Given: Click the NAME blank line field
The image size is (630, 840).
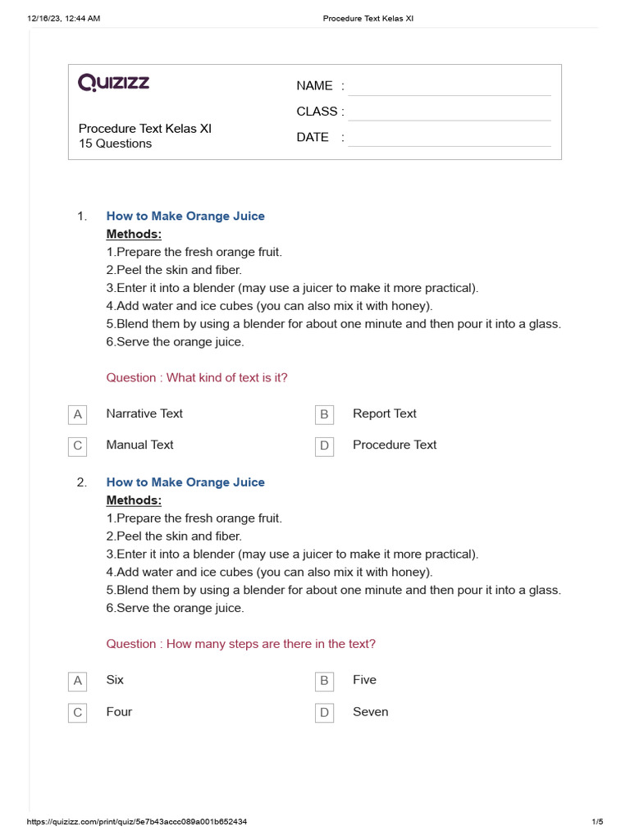Looking at the screenshot, I should click(x=450, y=87).
